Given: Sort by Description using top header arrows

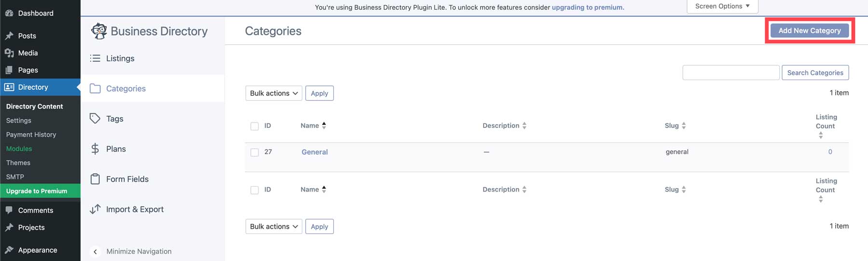Looking at the screenshot, I should point(524,125).
